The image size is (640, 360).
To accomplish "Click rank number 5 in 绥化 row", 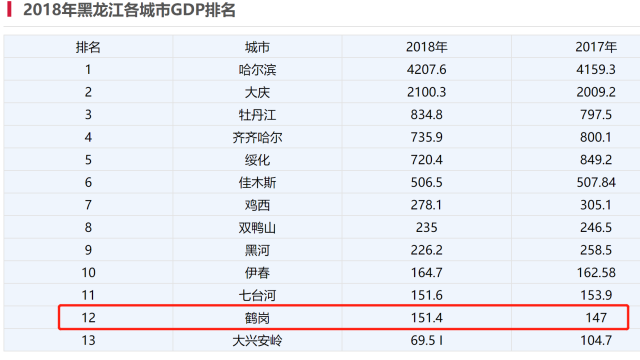I will click(88, 160).
